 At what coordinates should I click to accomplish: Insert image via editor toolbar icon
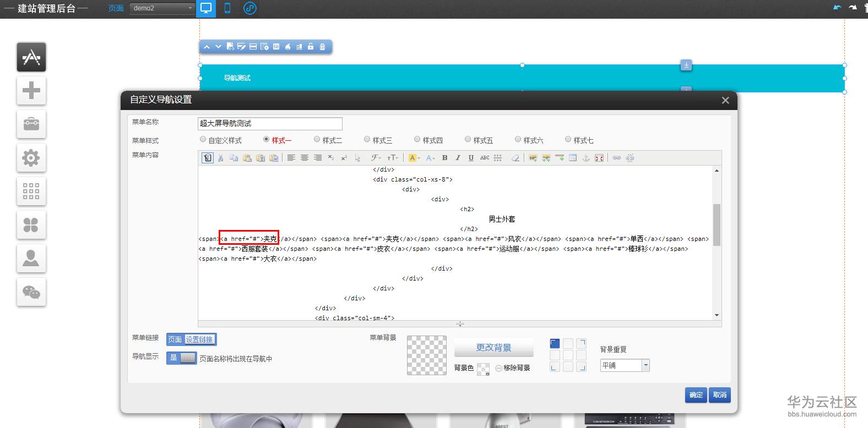tap(533, 158)
